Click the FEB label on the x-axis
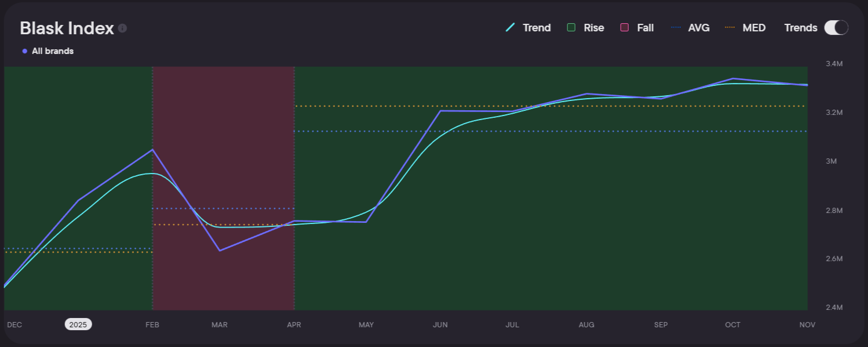The height and width of the screenshot is (347, 868). (152, 325)
